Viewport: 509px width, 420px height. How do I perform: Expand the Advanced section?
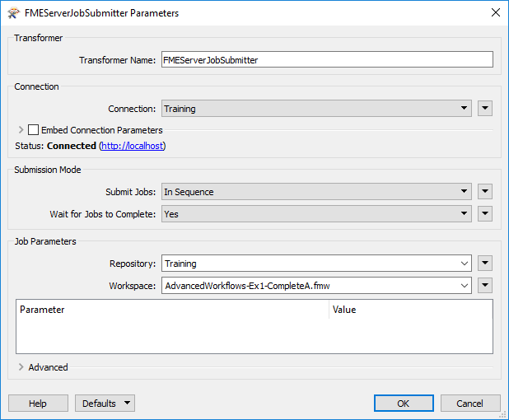(21, 367)
